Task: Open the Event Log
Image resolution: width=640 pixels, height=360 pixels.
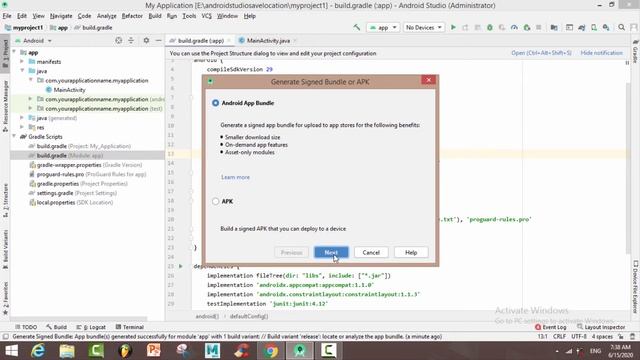Action: pos(550,327)
